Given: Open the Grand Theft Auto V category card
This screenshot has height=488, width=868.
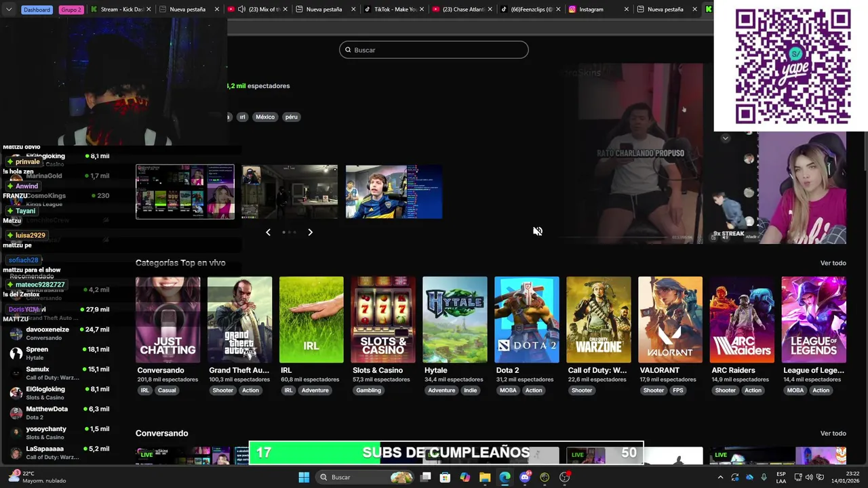Looking at the screenshot, I should [239, 320].
